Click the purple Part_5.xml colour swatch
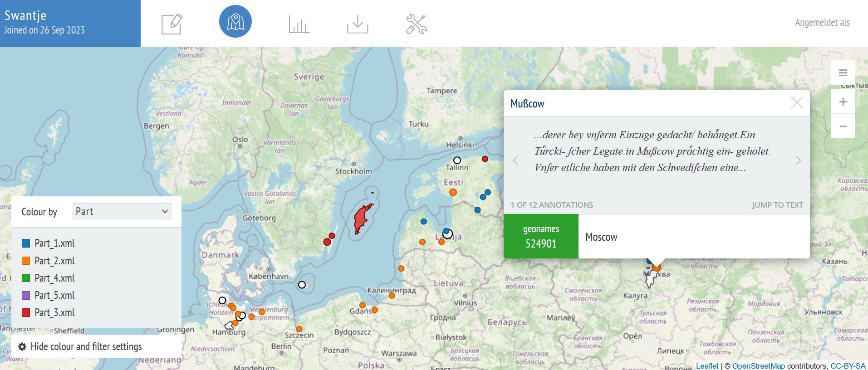868x370 pixels. [x=26, y=295]
